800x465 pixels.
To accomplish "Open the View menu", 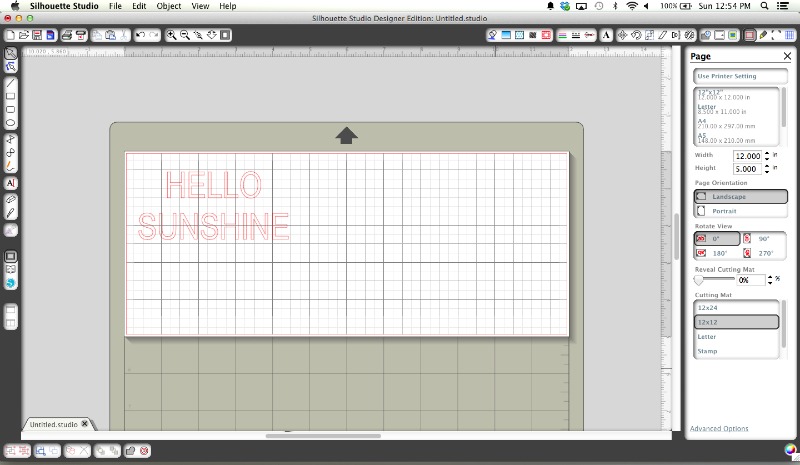I will [x=200, y=6].
